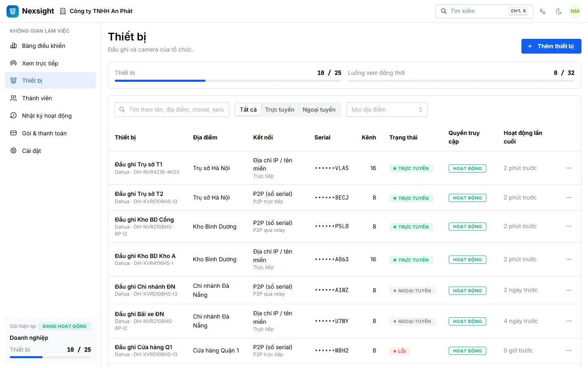Toggle dark mode moon icon
588x368 pixels.
tap(559, 11)
